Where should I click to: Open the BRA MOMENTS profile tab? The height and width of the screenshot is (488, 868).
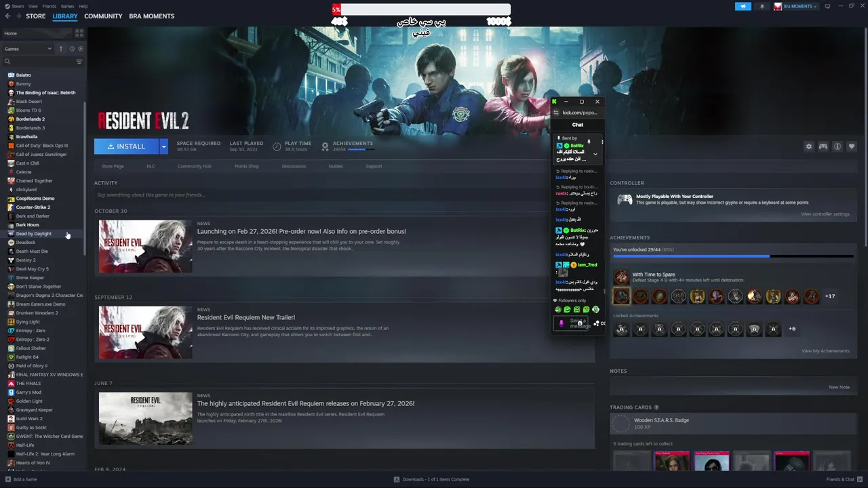151,16
